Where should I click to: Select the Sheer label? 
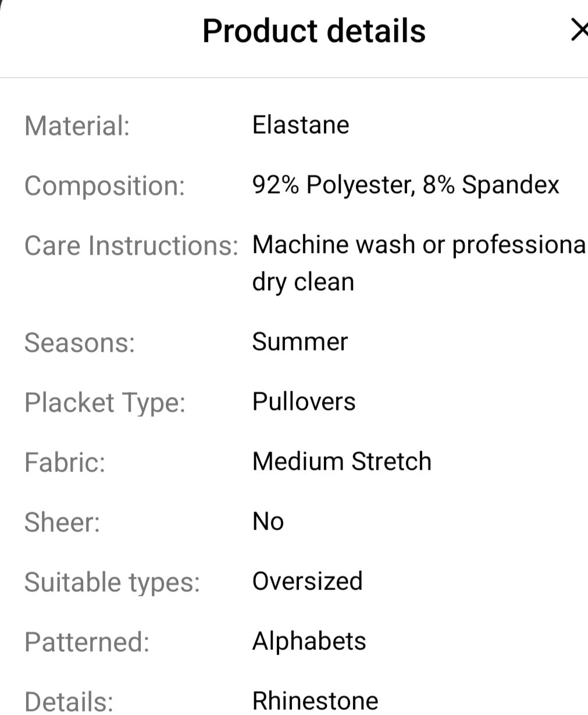tap(62, 523)
